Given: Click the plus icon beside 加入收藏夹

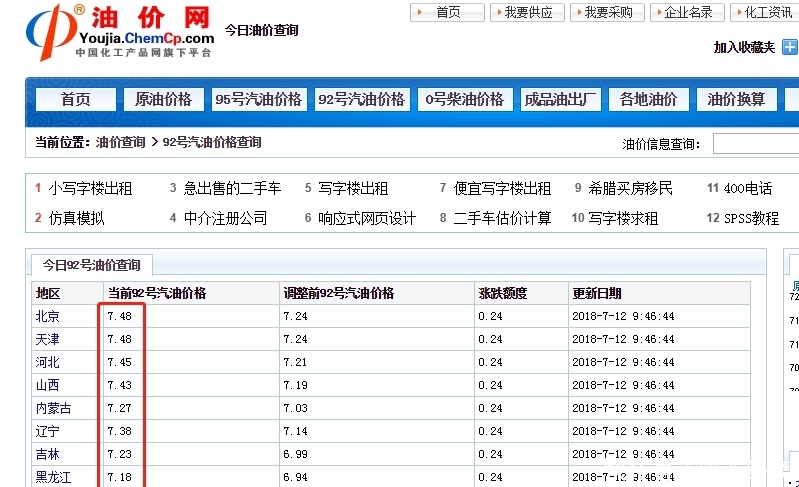Looking at the screenshot, I should pyautogui.click(x=790, y=47).
